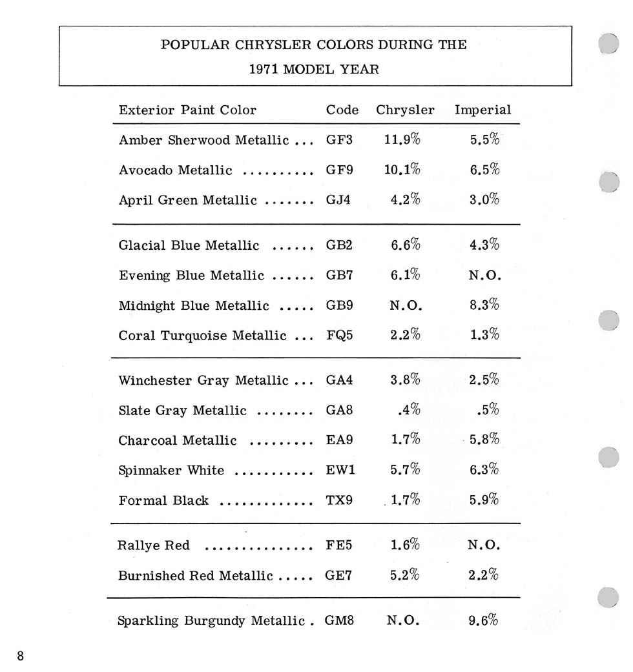
Task: Select the GF9 paint code
Action: click(x=339, y=170)
